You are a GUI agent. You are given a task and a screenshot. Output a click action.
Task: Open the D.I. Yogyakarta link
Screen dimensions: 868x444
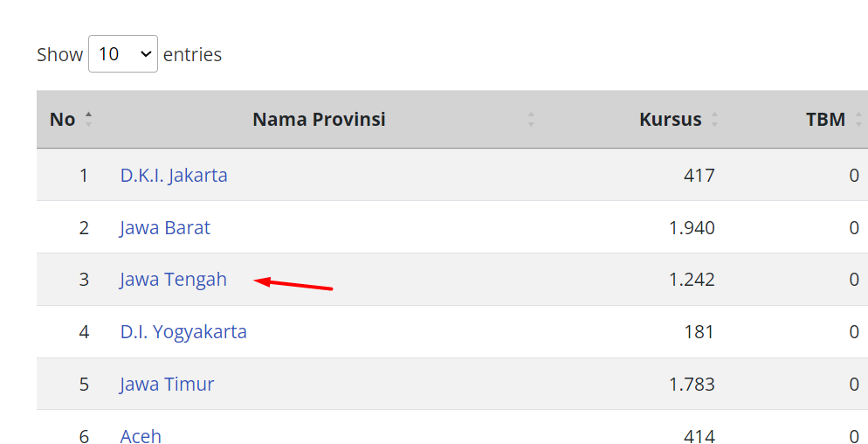pos(183,332)
